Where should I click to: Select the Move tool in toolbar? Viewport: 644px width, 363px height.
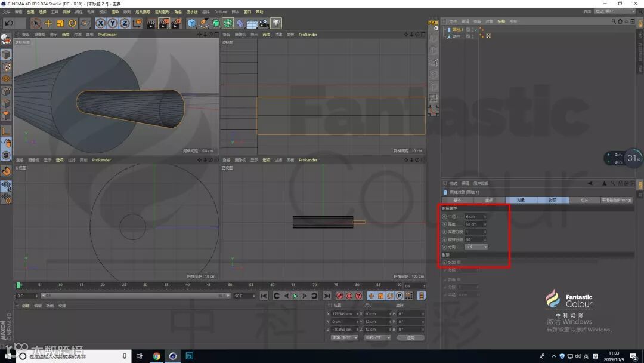pos(48,23)
